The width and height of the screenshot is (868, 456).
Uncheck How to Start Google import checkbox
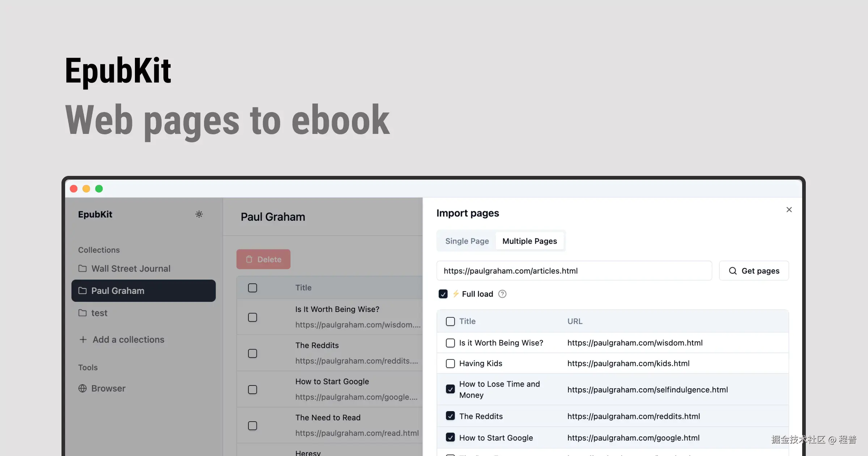coord(450,438)
